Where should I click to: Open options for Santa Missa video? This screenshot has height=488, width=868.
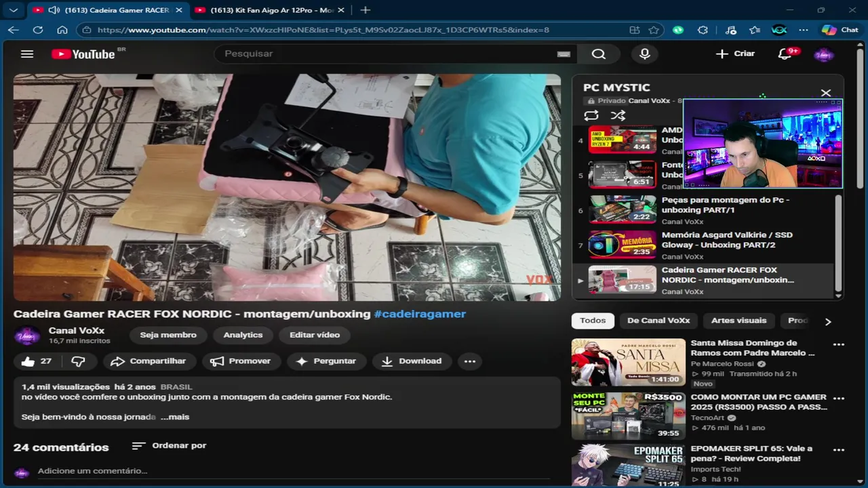point(839,344)
